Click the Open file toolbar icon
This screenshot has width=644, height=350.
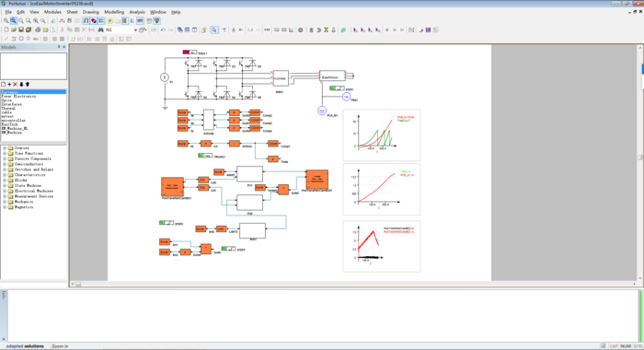click(14, 30)
